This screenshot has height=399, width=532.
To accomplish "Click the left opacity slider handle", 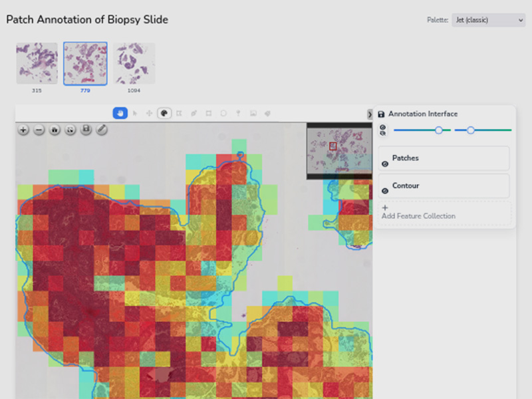I will [439, 130].
